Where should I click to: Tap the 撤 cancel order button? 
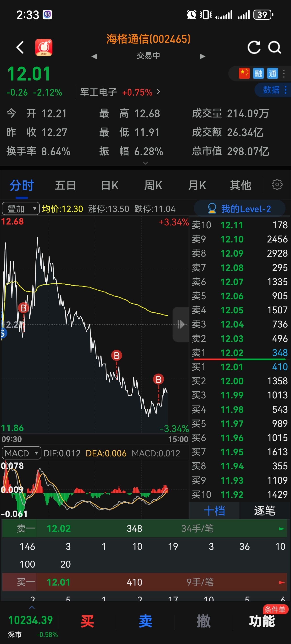pos(204,621)
